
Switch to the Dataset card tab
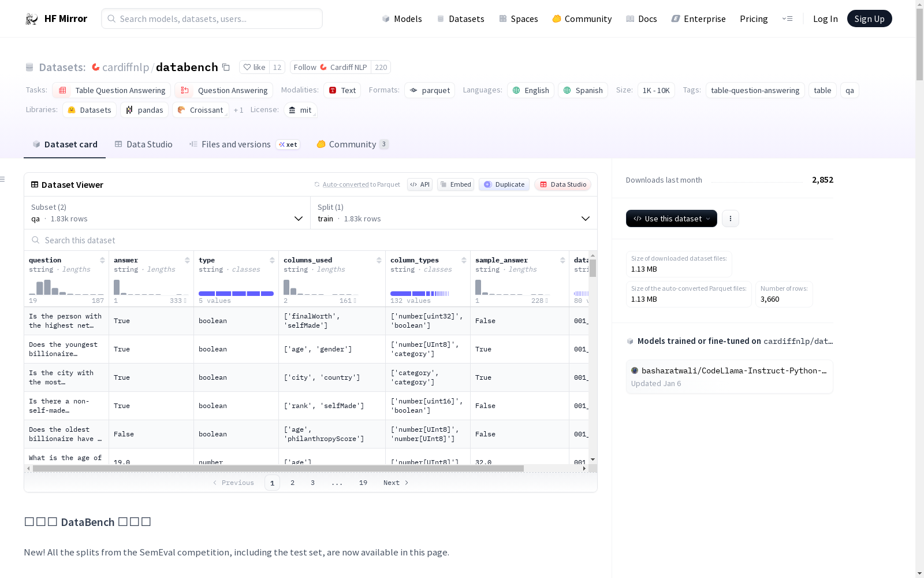(65, 144)
